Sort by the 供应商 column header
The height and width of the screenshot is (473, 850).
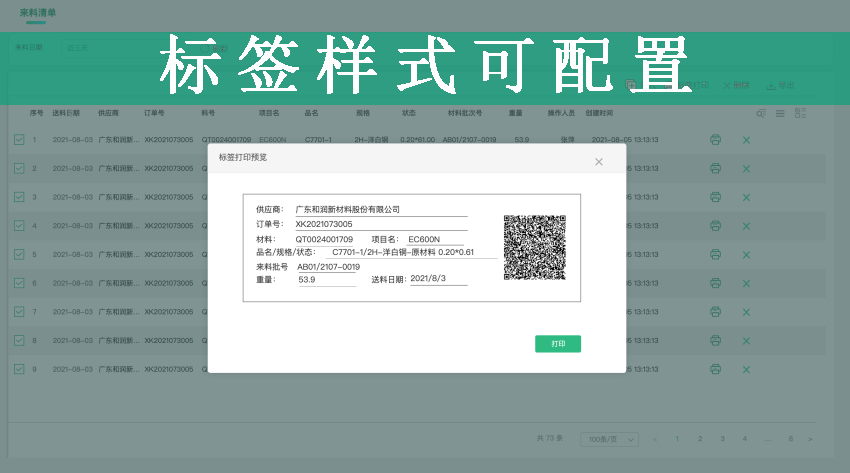tap(108, 113)
